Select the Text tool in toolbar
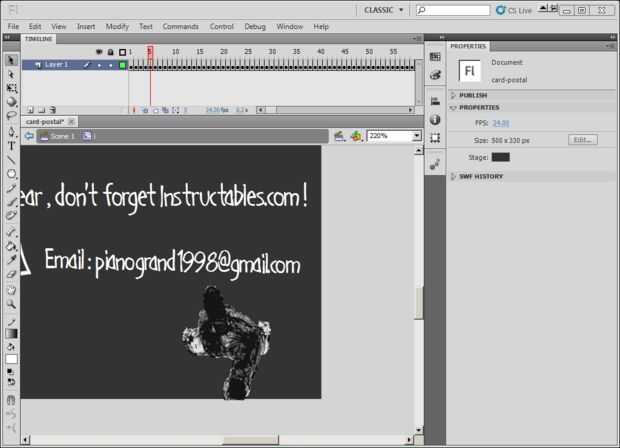 [11, 146]
